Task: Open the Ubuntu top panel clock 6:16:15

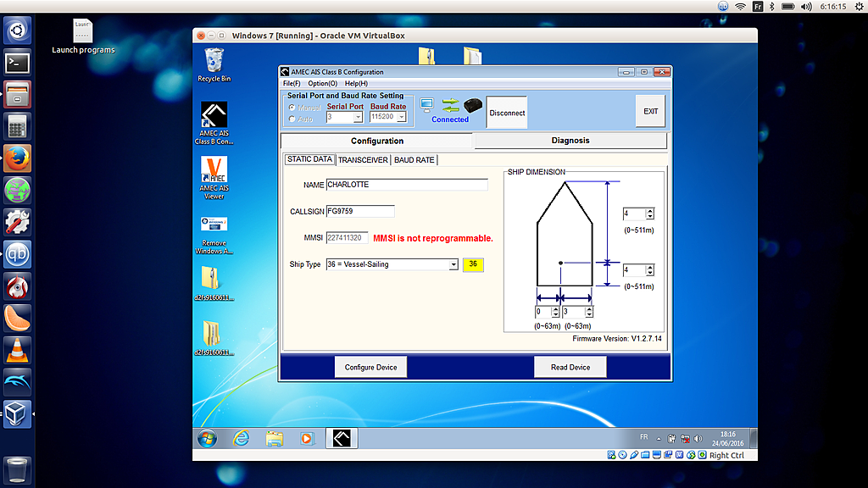Action: click(833, 7)
